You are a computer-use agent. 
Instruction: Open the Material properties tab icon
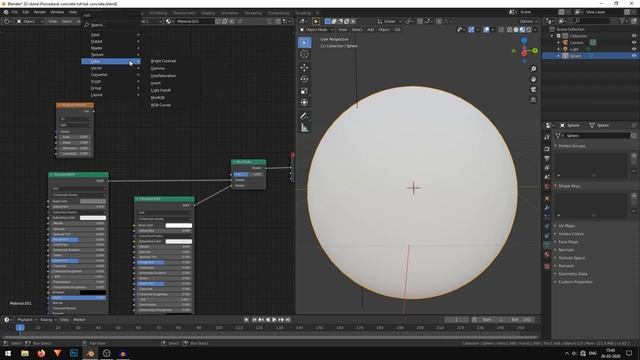click(x=547, y=254)
